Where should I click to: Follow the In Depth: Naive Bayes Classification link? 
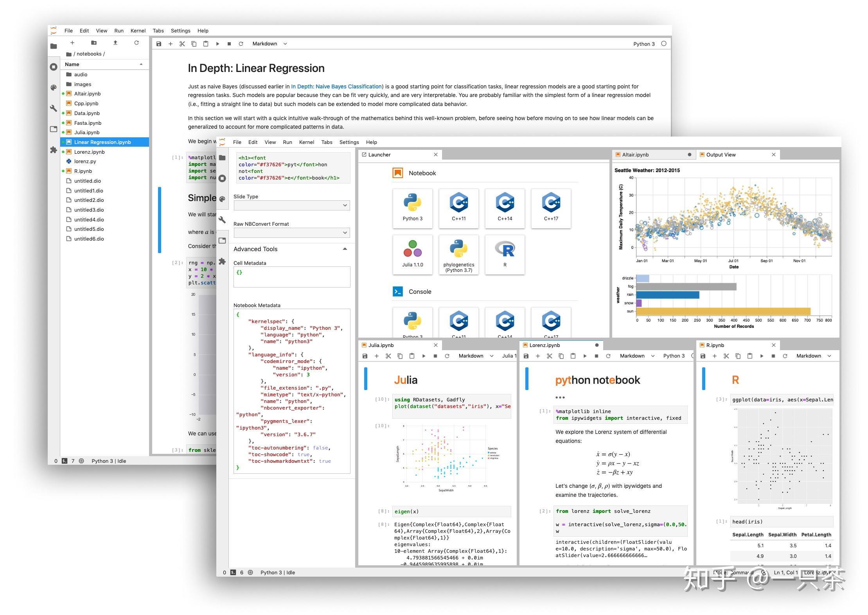click(336, 86)
